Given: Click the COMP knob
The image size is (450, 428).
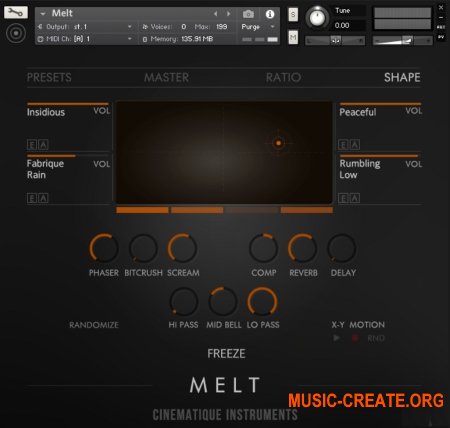Looking at the screenshot, I should click(263, 248).
